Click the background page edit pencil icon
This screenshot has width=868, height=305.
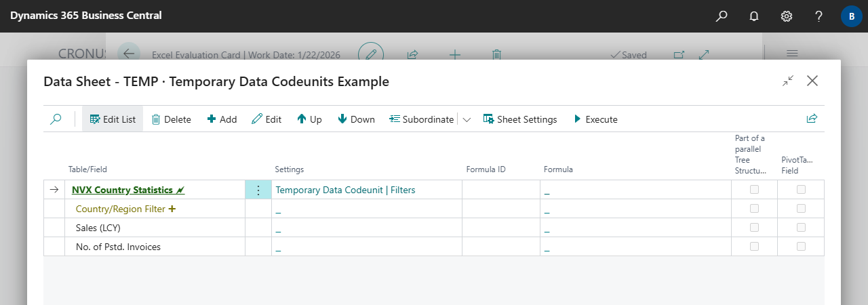[x=371, y=54]
